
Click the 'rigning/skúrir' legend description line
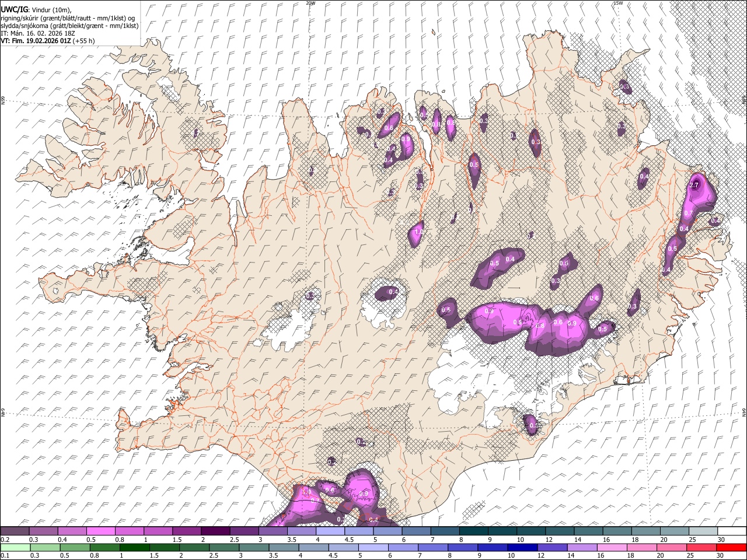point(68,18)
